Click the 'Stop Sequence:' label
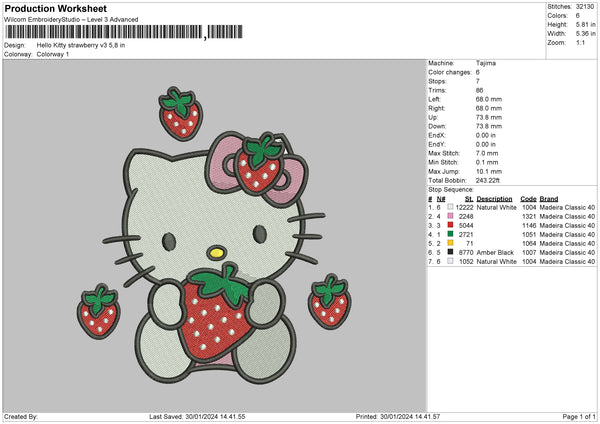 click(x=451, y=190)
